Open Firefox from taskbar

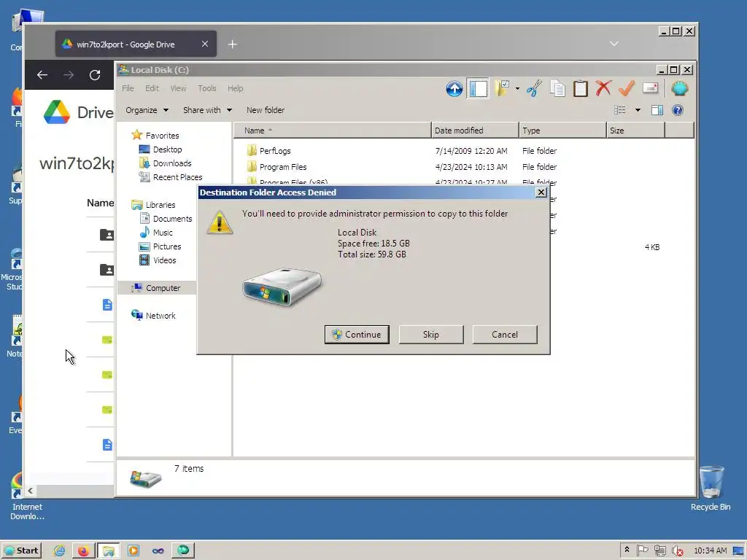tap(83, 551)
